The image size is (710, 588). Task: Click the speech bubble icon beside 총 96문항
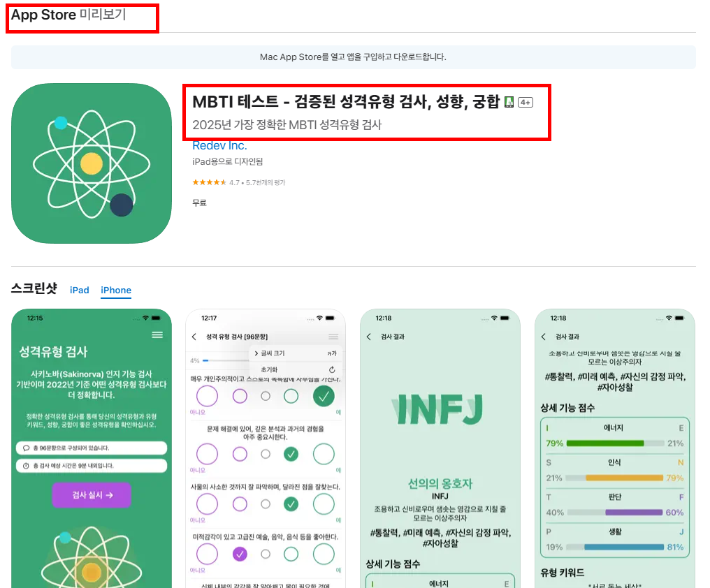pos(27,448)
